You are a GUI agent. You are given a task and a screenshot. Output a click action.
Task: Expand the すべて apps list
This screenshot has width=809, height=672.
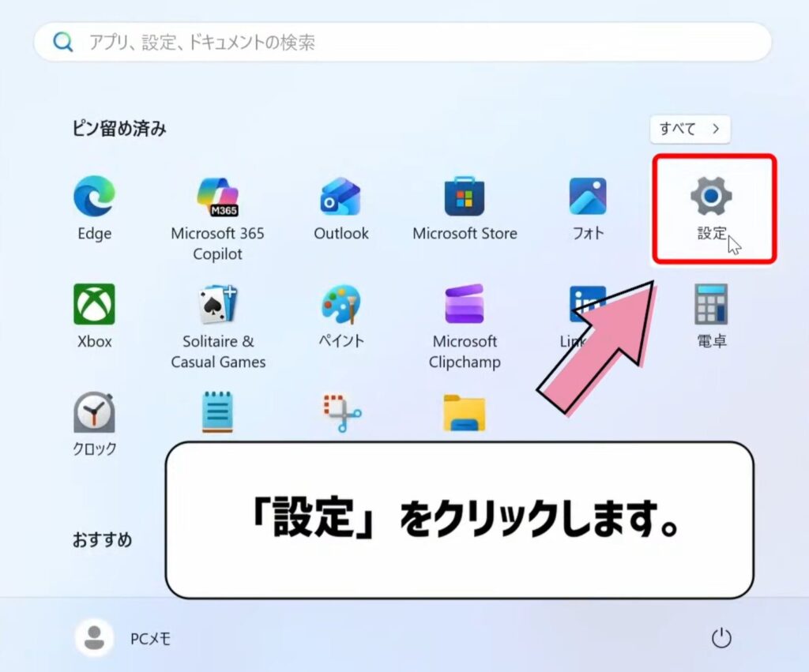(689, 130)
